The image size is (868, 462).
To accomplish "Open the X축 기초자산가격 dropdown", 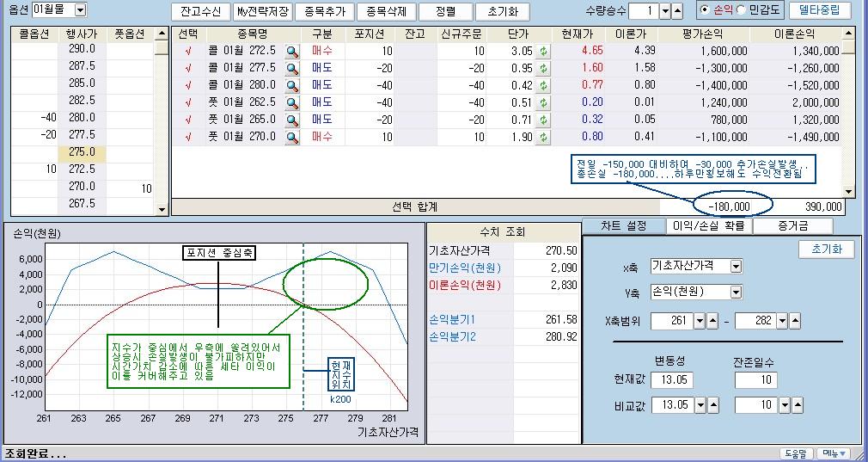I will click(x=736, y=267).
